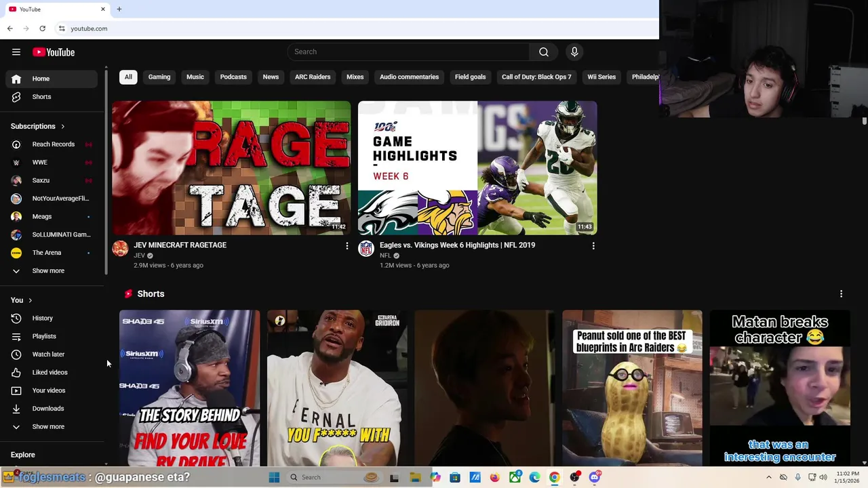Open History in the sidebar
Screen dimensions: 868x488
52,318
